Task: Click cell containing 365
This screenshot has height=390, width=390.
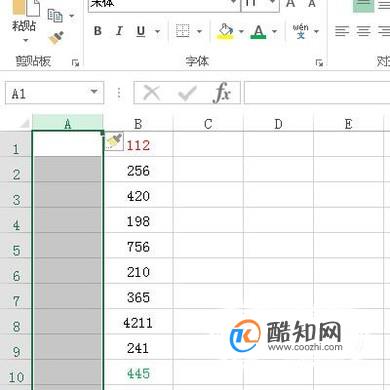Action: pyautogui.click(x=138, y=296)
